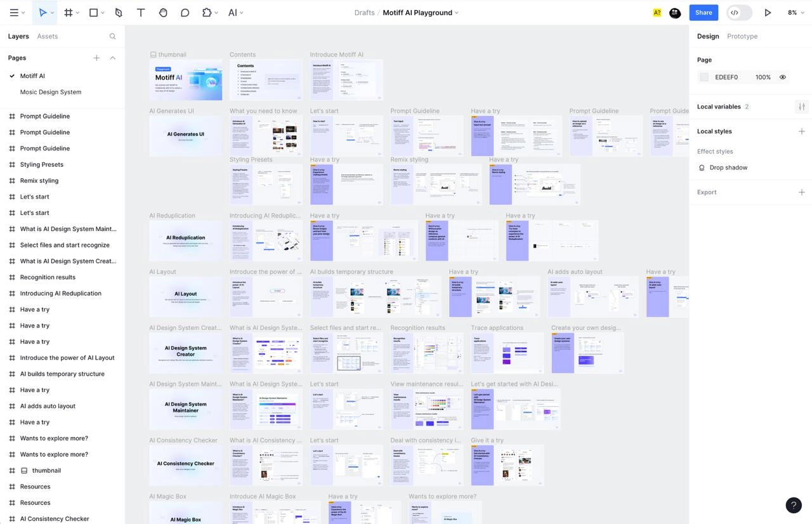Edit the EDEEF0 hex color value

click(x=726, y=77)
